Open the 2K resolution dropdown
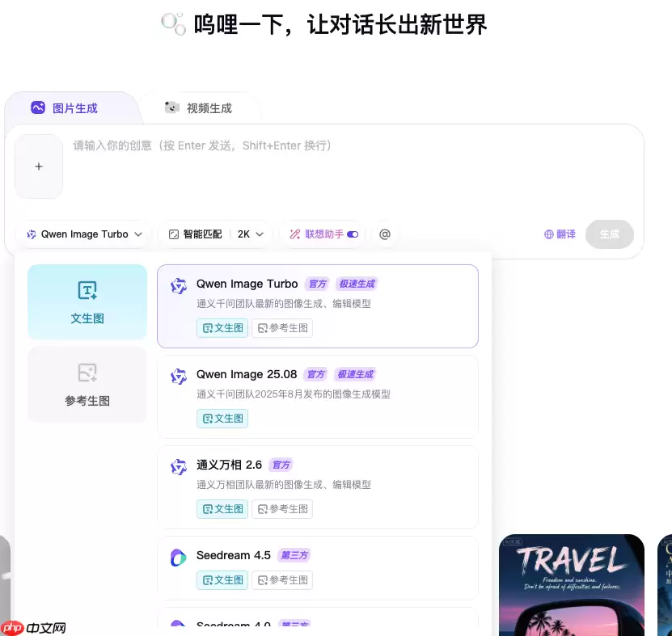 click(250, 234)
